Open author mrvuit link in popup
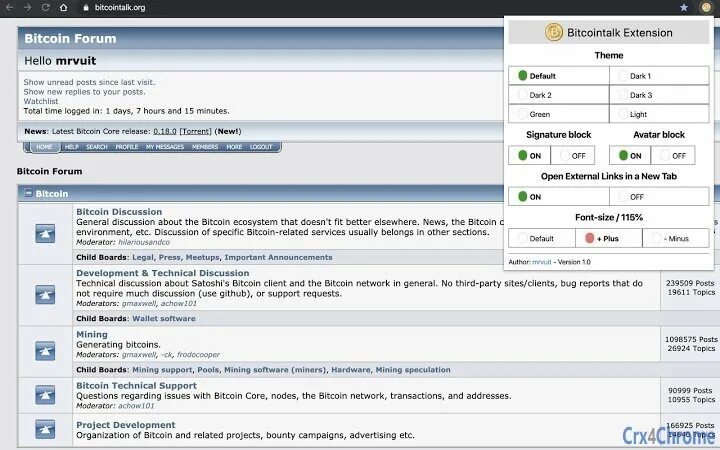Viewport: 720px width, 450px height. coord(542,262)
